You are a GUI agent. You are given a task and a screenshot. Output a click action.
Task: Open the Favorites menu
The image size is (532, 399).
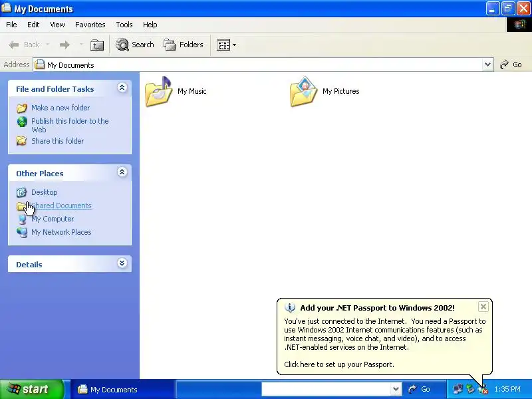pyautogui.click(x=90, y=25)
